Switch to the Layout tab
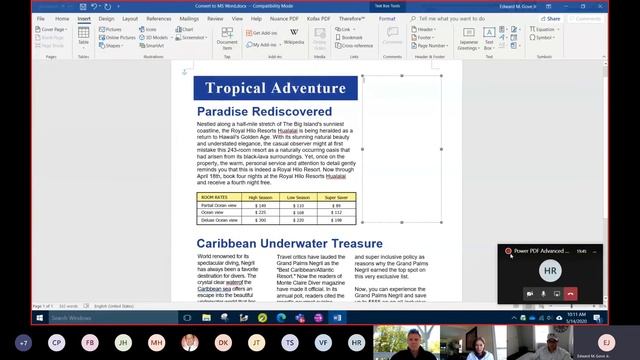This screenshot has width=640, height=360. point(130,19)
